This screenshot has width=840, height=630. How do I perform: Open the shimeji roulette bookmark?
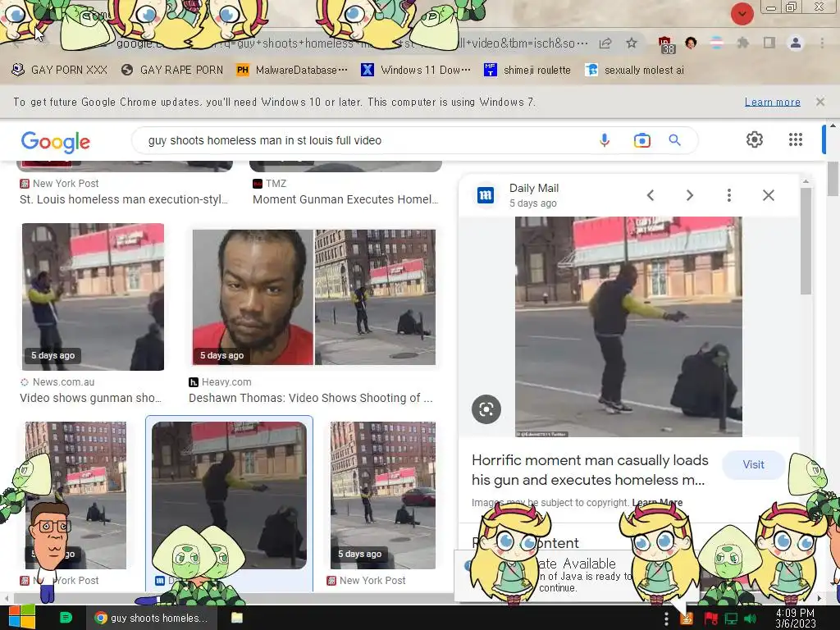tap(527, 71)
